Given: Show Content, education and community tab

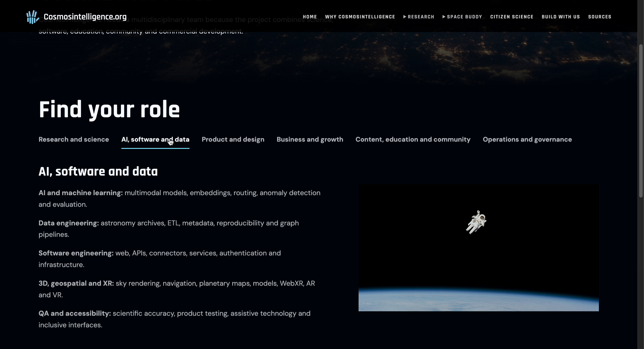Looking at the screenshot, I should point(413,139).
